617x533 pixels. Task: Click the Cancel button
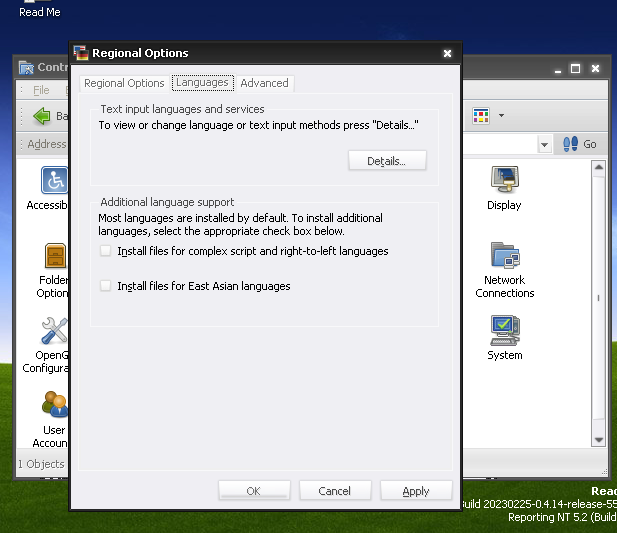pyautogui.click(x=335, y=491)
